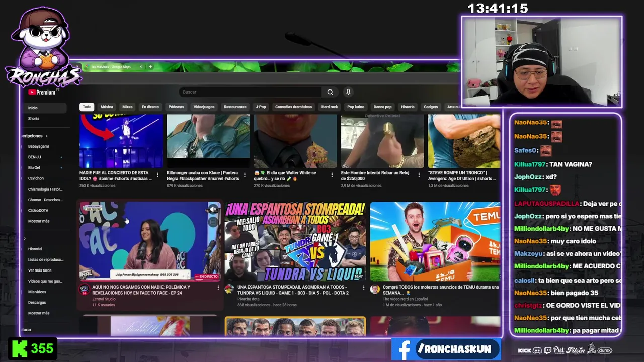The height and width of the screenshot is (362, 644).
Task: Expand the collapsed 'Tú' section chevron
Action: click(x=24, y=238)
